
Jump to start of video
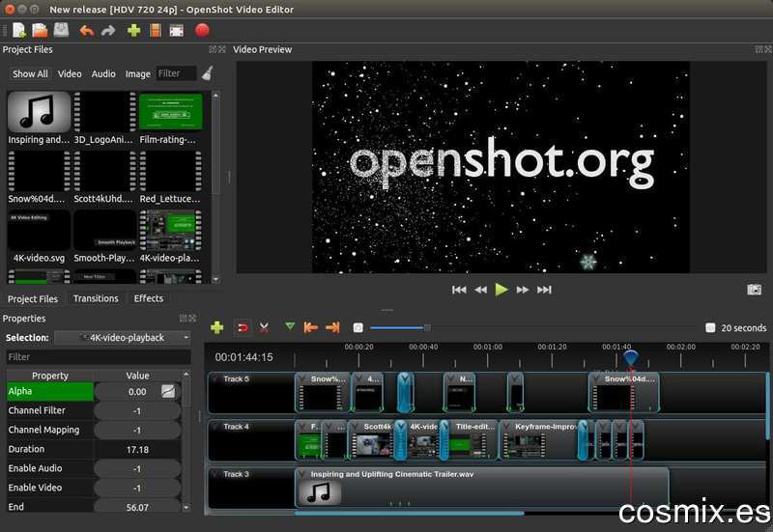pos(459,290)
